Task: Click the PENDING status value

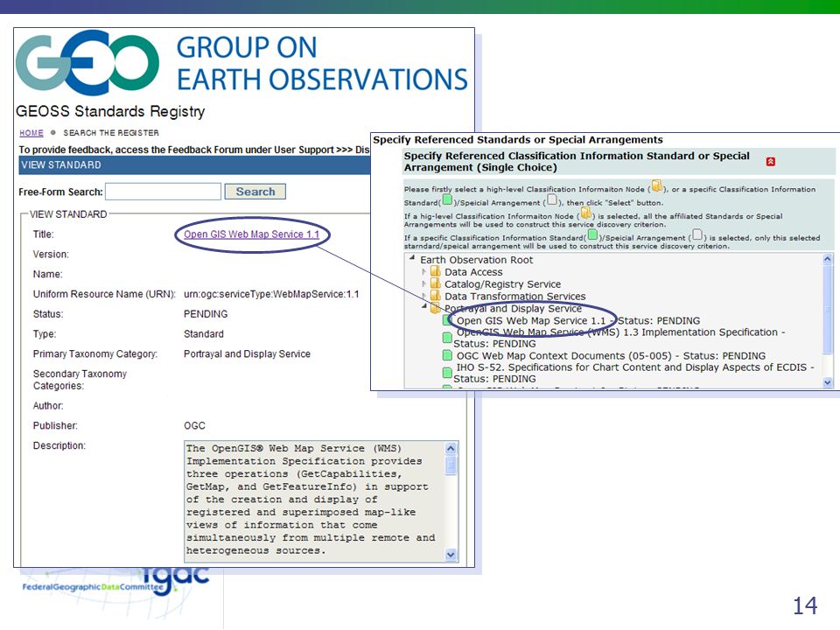Action: (206, 314)
